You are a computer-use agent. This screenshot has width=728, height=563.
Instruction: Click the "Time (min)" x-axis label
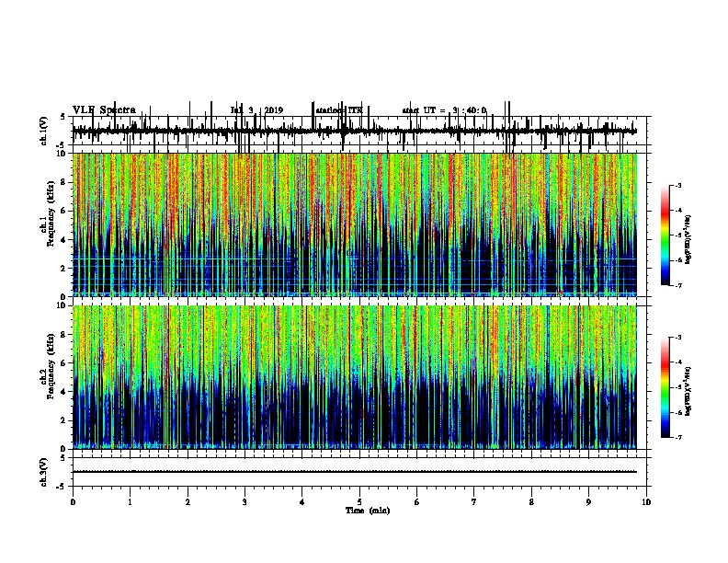click(368, 511)
